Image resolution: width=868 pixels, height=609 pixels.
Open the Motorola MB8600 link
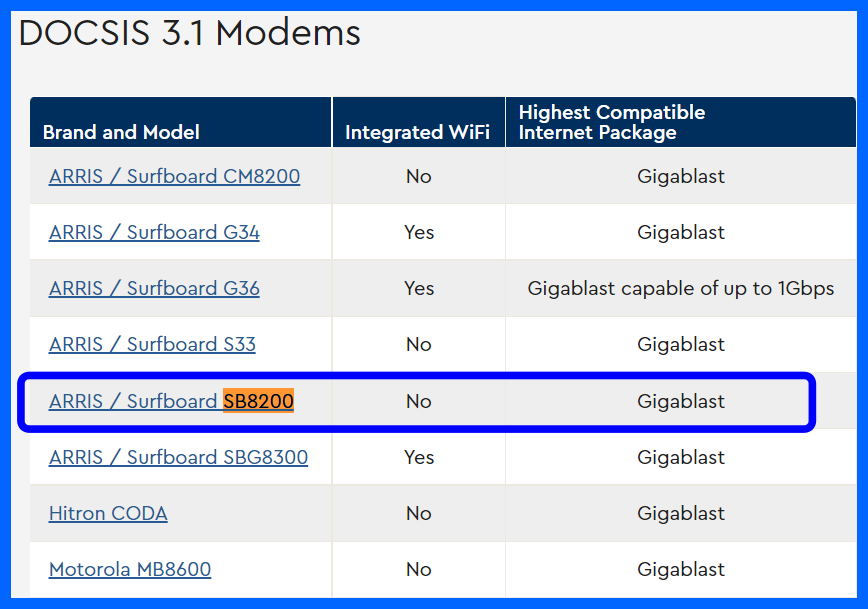coord(130,570)
